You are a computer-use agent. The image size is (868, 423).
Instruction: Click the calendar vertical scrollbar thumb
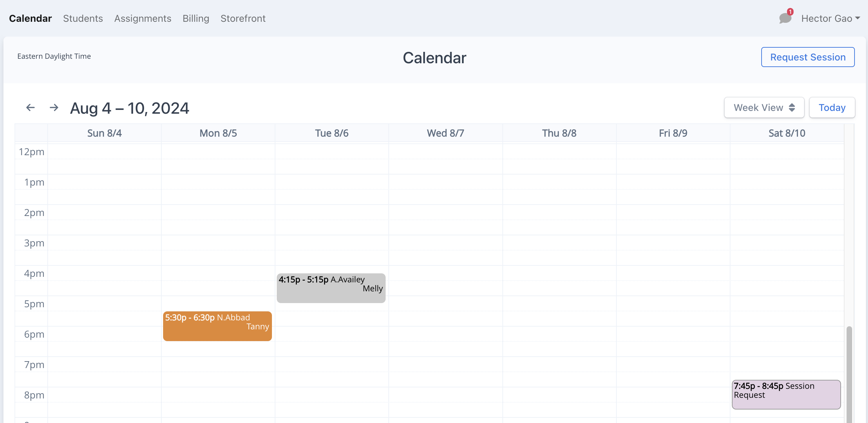[x=849, y=374]
